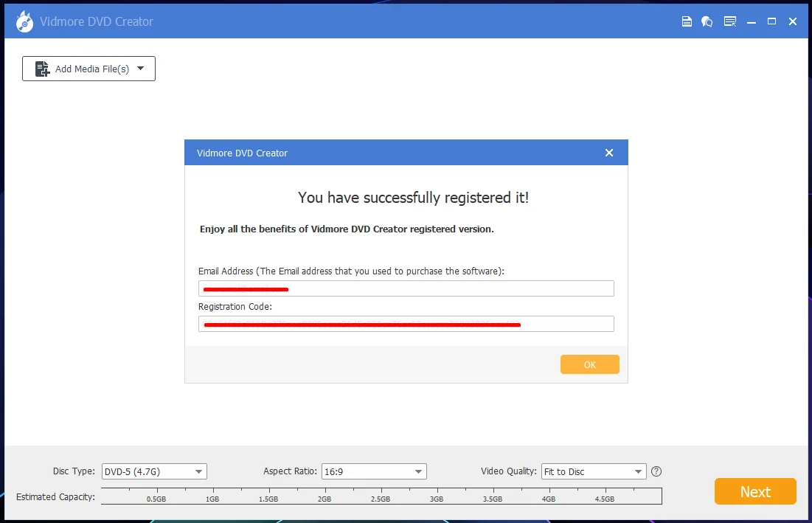Close the Vidmore DVD Creator application window
Image resolution: width=812 pixels, height=523 pixels.
coord(792,21)
